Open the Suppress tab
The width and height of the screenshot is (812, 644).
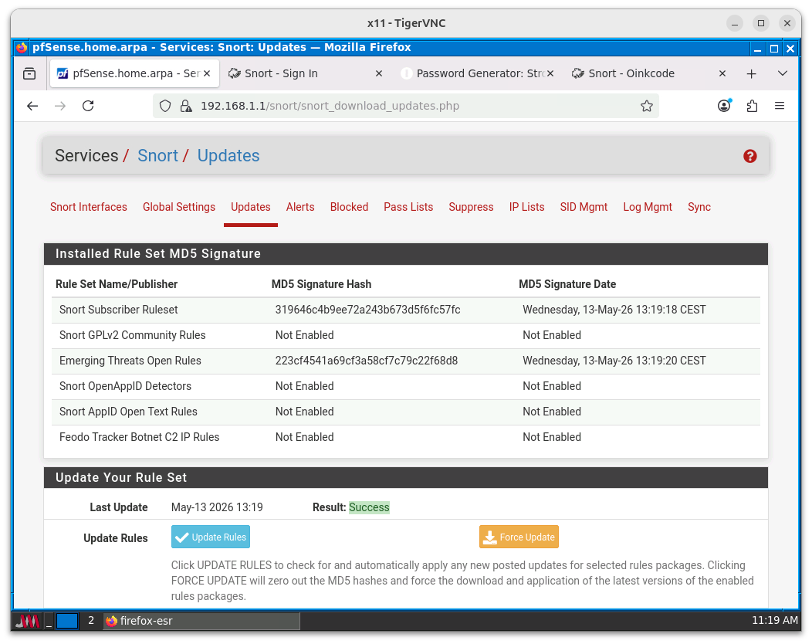[x=471, y=207]
